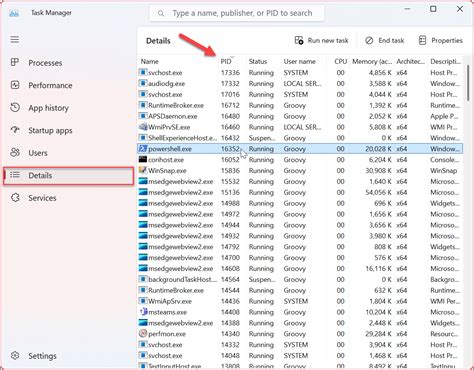The width and height of the screenshot is (474, 370).
Task: Select the WinSnap.exe row
Action: (300, 171)
